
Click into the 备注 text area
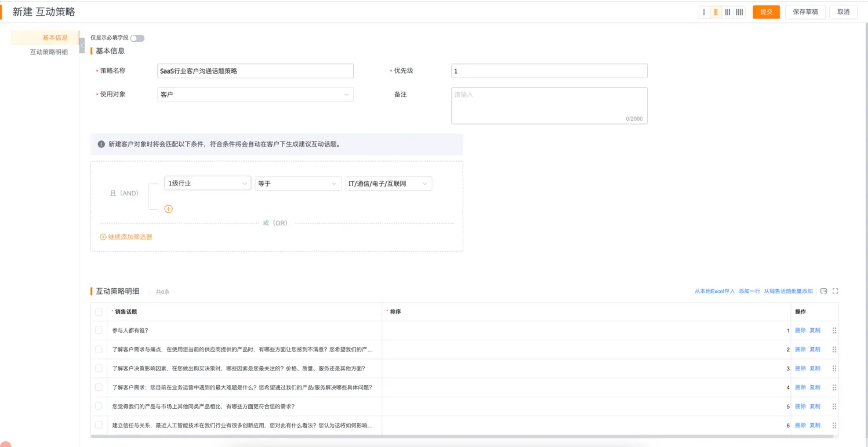[549, 105]
